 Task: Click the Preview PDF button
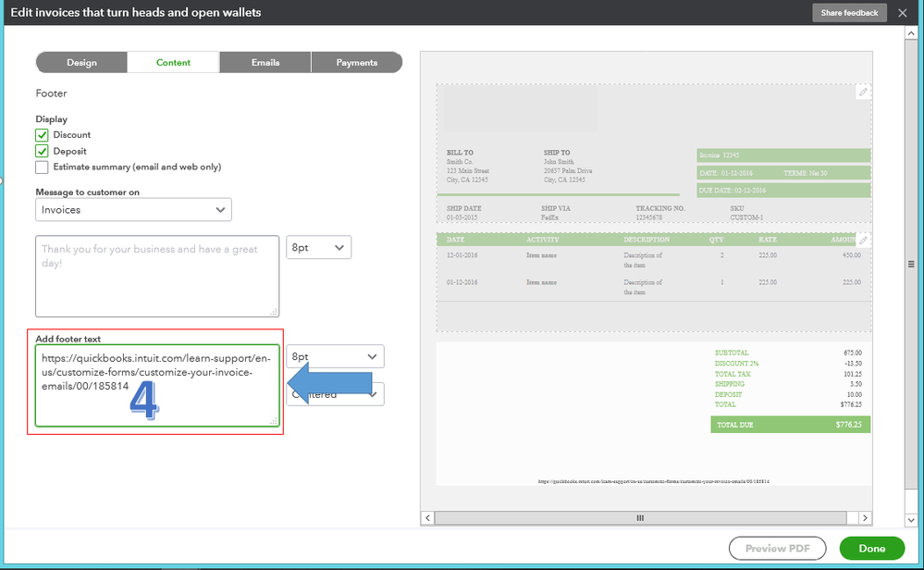[777, 548]
